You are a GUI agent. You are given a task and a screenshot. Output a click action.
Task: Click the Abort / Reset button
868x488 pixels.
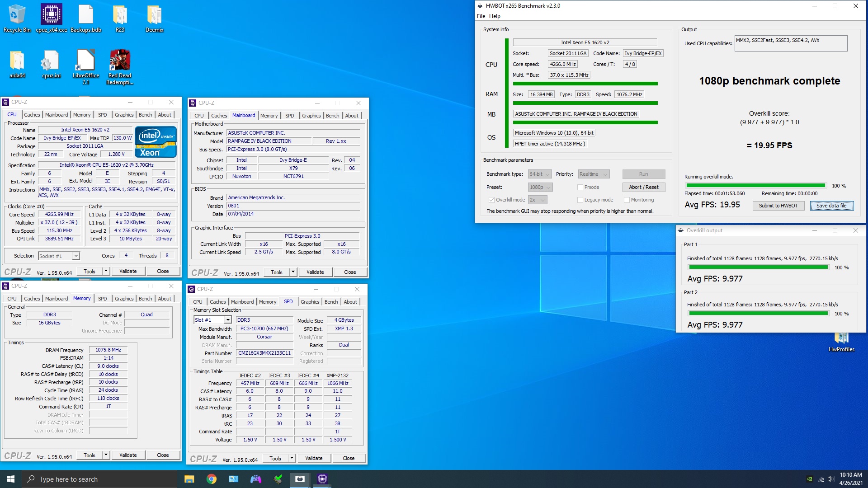click(x=643, y=187)
